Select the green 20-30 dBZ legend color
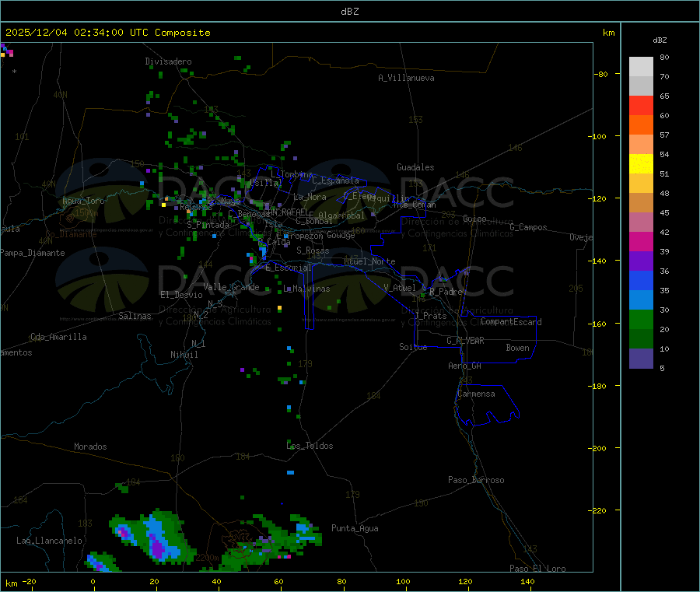This screenshot has height=592, width=700. pyautogui.click(x=641, y=319)
